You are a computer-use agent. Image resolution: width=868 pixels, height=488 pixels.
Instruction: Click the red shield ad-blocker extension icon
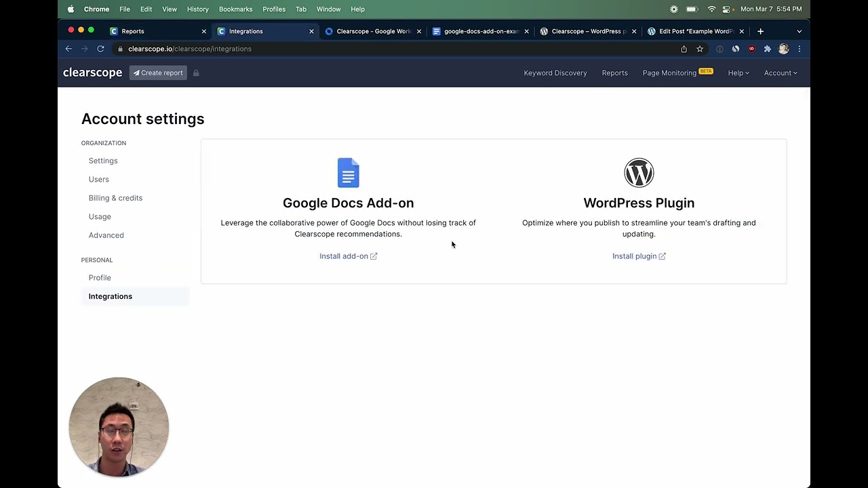pyautogui.click(x=751, y=49)
